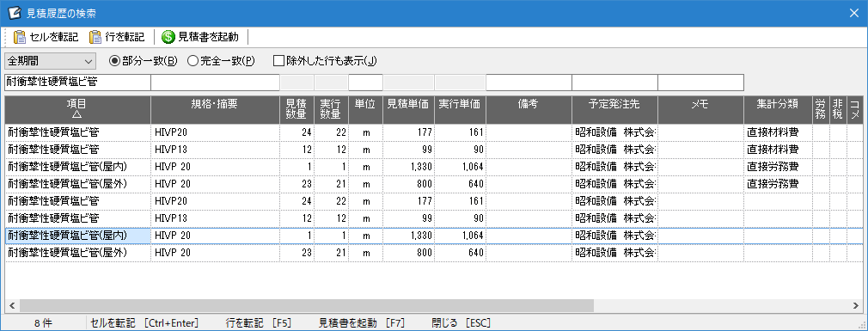The width and height of the screenshot is (868, 331).
Task: Click the 備考 filter input field
Action: [529, 82]
